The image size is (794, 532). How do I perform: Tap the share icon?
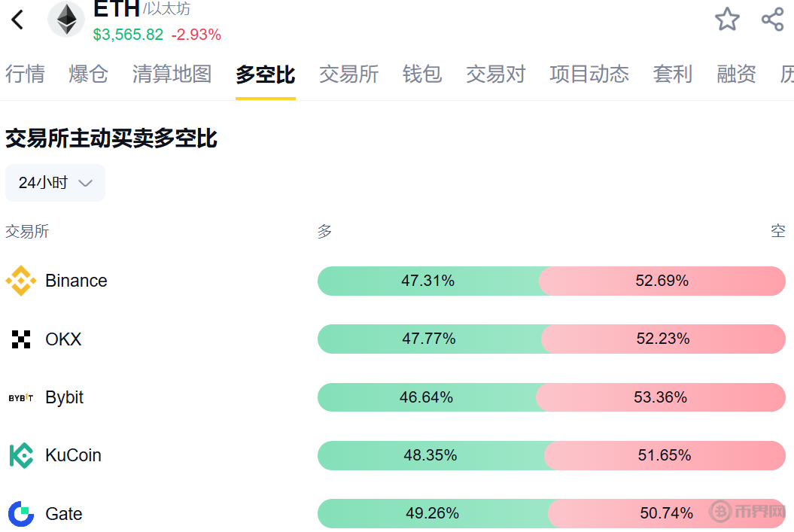[773, 20]
